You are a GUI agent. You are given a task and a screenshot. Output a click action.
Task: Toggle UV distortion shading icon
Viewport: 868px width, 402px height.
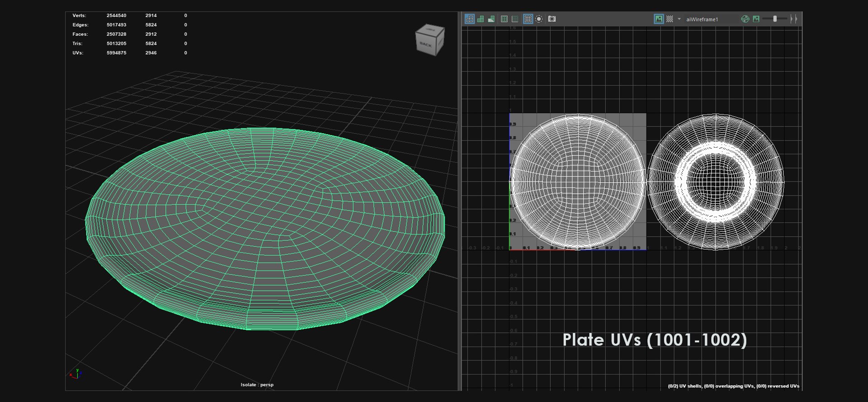pyautogui.click(x=491, y=19)
